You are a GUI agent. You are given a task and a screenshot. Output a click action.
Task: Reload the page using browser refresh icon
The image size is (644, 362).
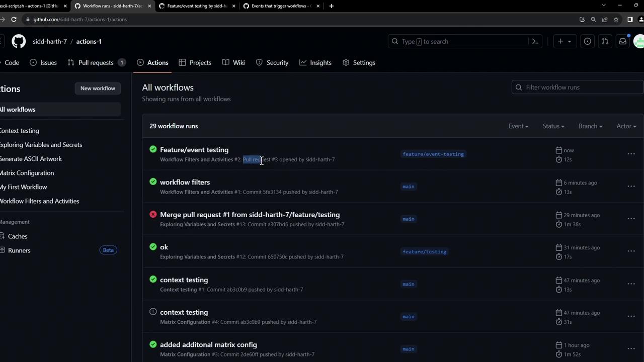coord(14,19)
